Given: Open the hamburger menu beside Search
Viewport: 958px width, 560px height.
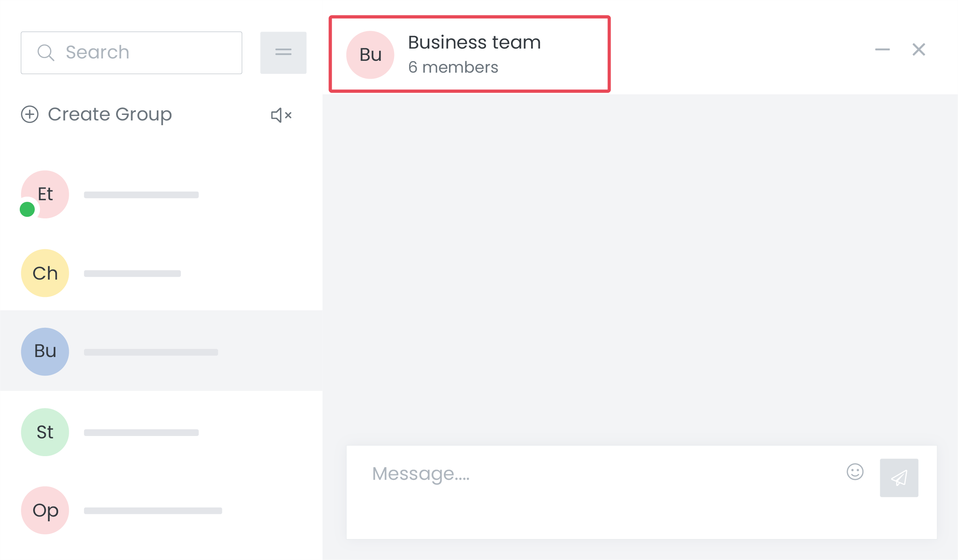Looking at the screenshot, I should pos(283,53).
